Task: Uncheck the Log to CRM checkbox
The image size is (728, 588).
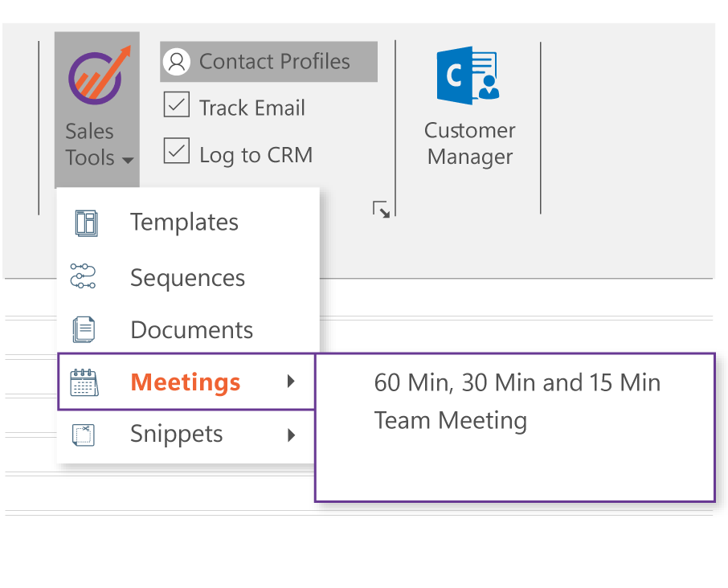Action: tap(177, 151)
